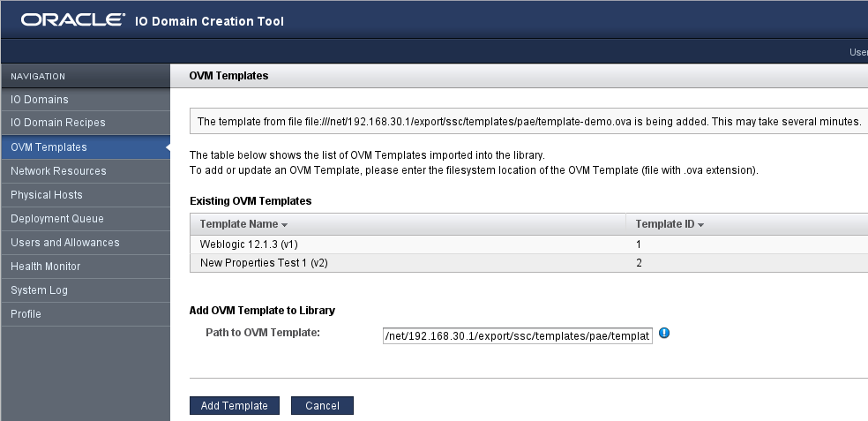Open IO Domain Recipes page
This screenshot has width=868, height=421.
(58, 123)
